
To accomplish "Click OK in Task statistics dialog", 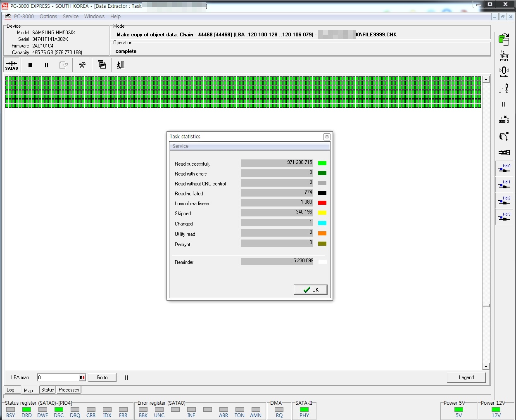I will coord(311,289).
